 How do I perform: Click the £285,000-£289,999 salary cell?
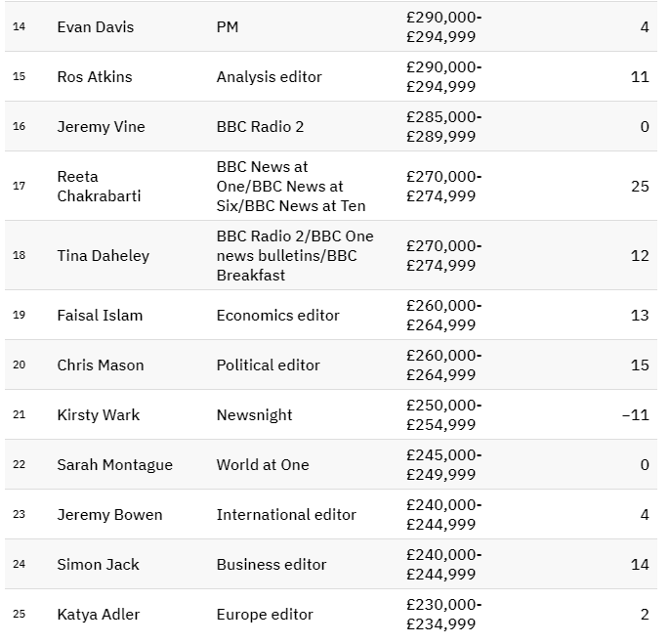click(443, 126)
